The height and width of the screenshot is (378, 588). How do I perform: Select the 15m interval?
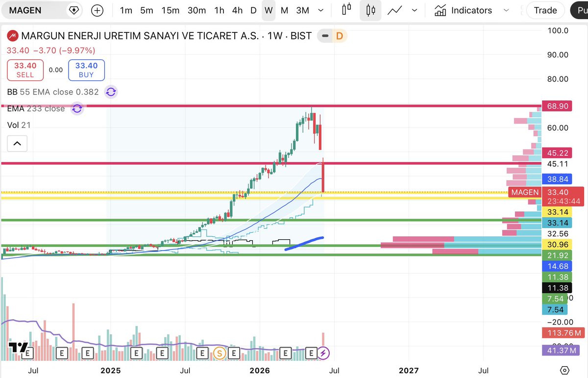point(170,10)
